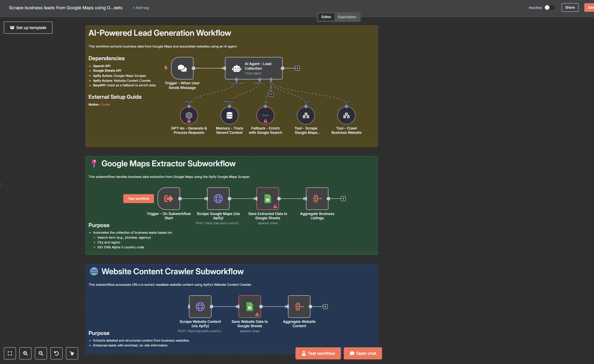Click the zoom to fit button
594x364 pixels.
click(x=10, y=354)
